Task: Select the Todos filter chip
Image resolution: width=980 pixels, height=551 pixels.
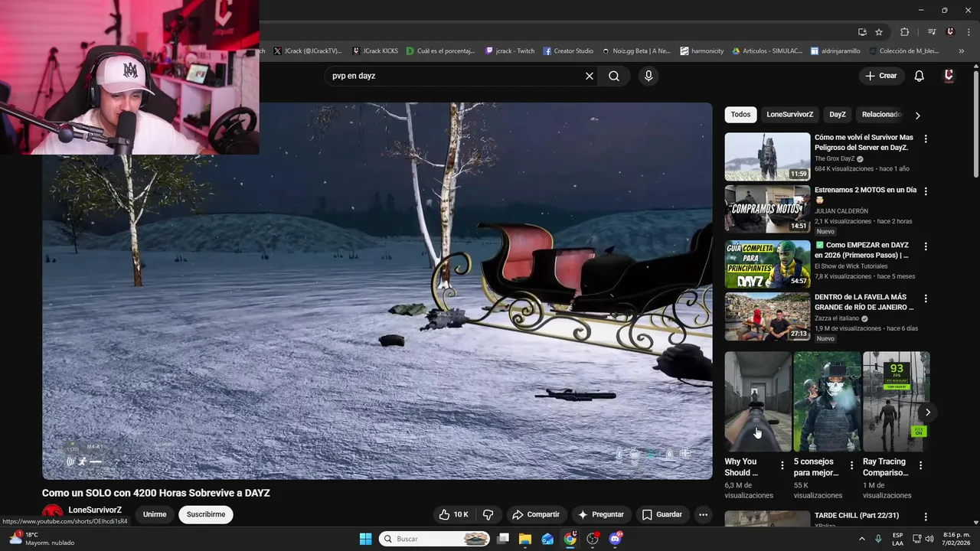Action: click(740, 114)
